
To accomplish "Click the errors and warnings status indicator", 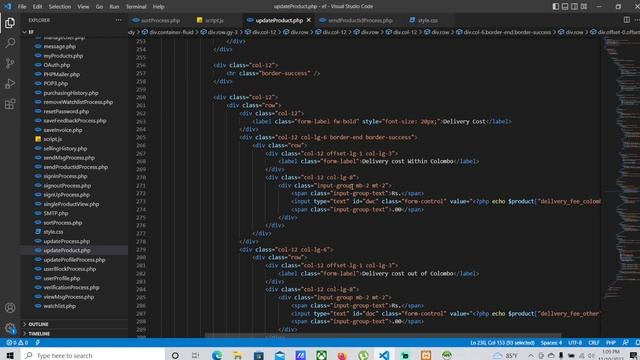I will pos(17,342).
